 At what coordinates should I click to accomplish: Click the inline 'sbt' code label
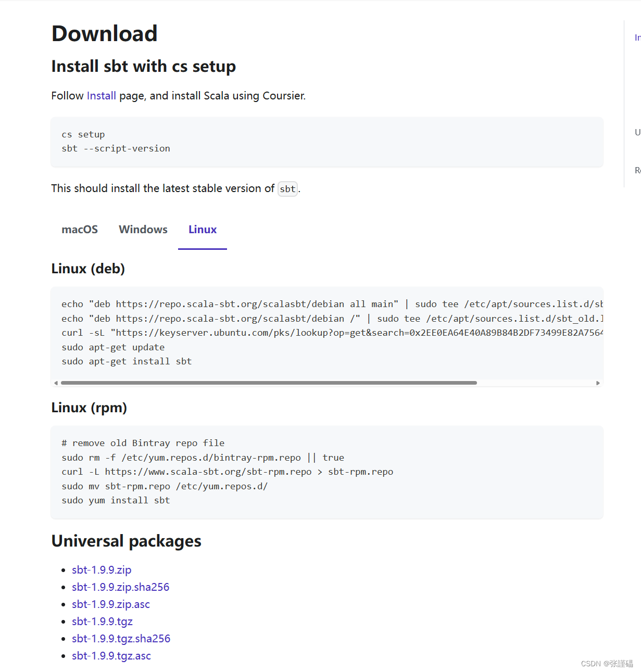click(288, 189)
